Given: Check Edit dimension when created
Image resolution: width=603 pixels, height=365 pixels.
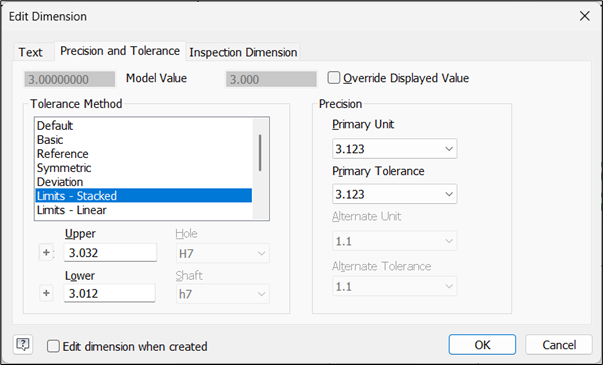Looking at the screenshot, I should tap(53, 346).
